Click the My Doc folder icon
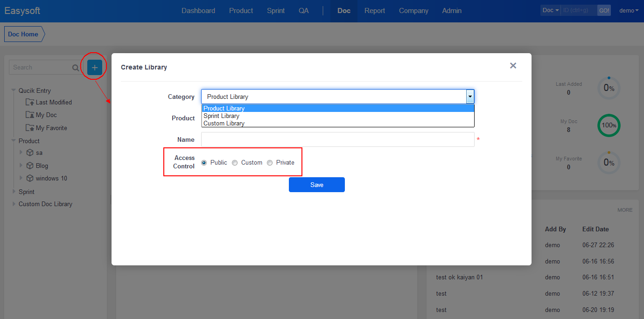The image size is (644, 319). tap(30, 115)
